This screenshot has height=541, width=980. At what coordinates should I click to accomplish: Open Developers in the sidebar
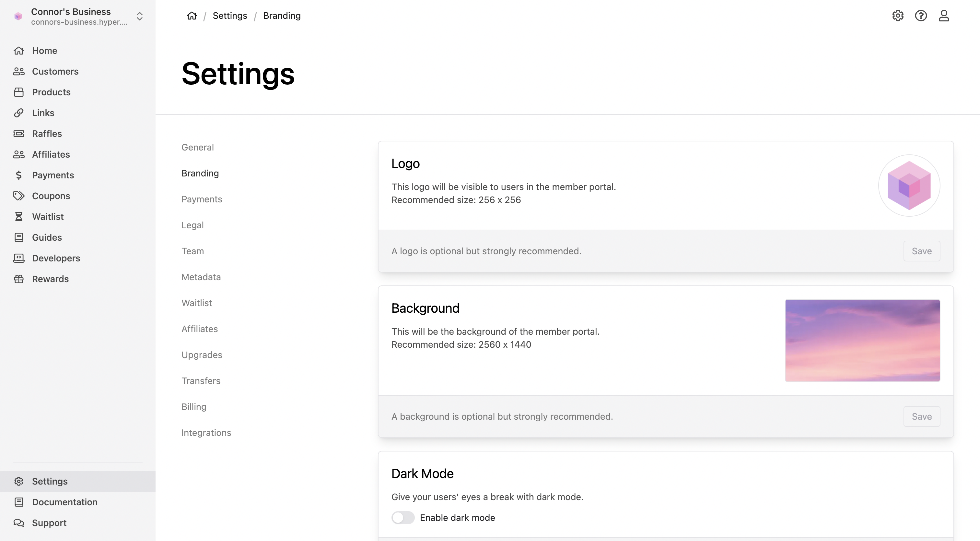click(x=56, y=258)
